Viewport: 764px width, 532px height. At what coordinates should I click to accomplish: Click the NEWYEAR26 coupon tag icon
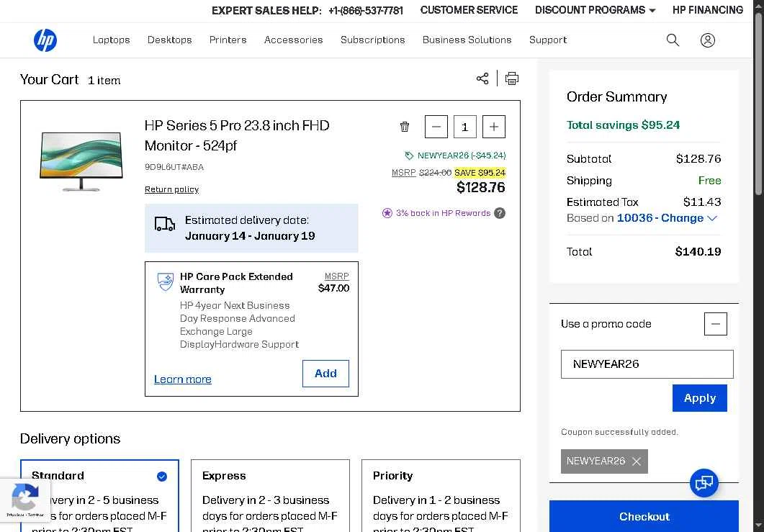point(409,155)
